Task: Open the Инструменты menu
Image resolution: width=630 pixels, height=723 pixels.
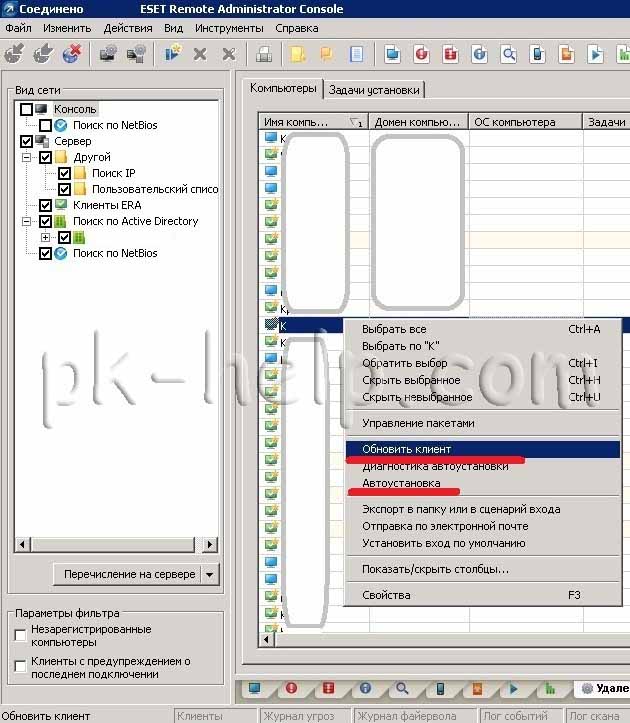Action: pyautogui.click(x=229, y=28)
